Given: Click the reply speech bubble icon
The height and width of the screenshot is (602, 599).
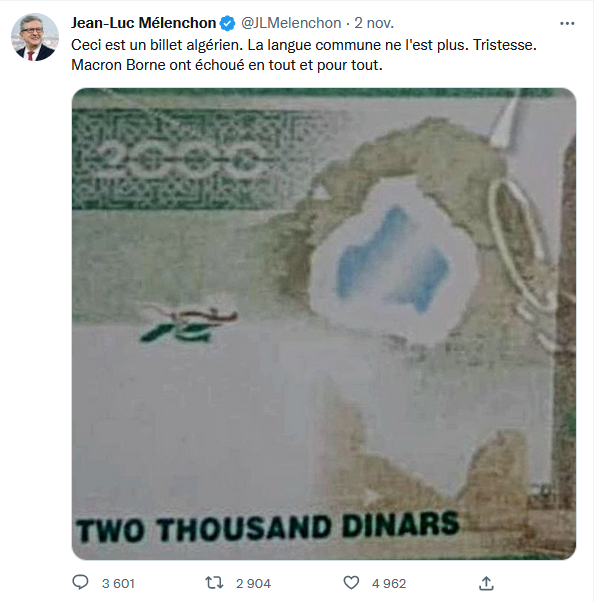Looking at the screenshot, I should click(80, 582).
